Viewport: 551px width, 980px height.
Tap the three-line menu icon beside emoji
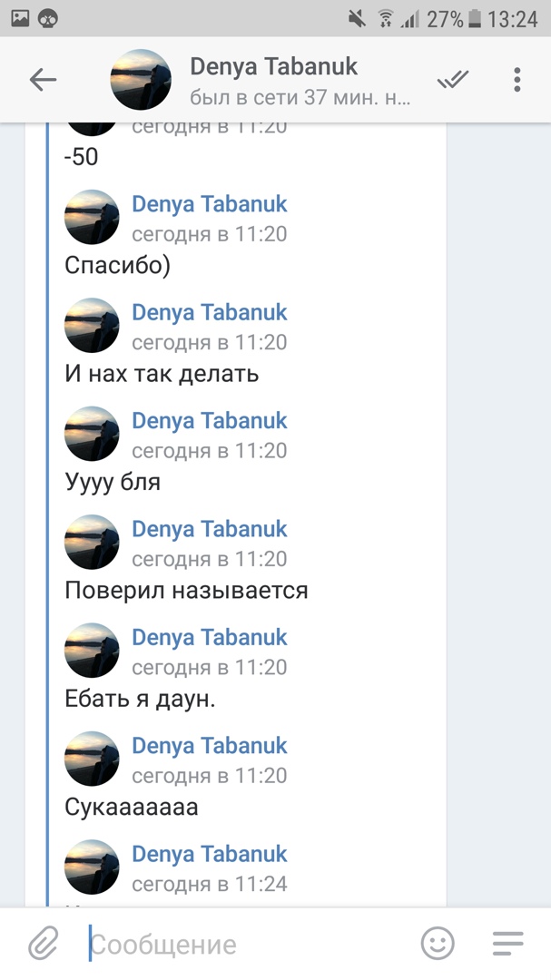tap(507, 945)
